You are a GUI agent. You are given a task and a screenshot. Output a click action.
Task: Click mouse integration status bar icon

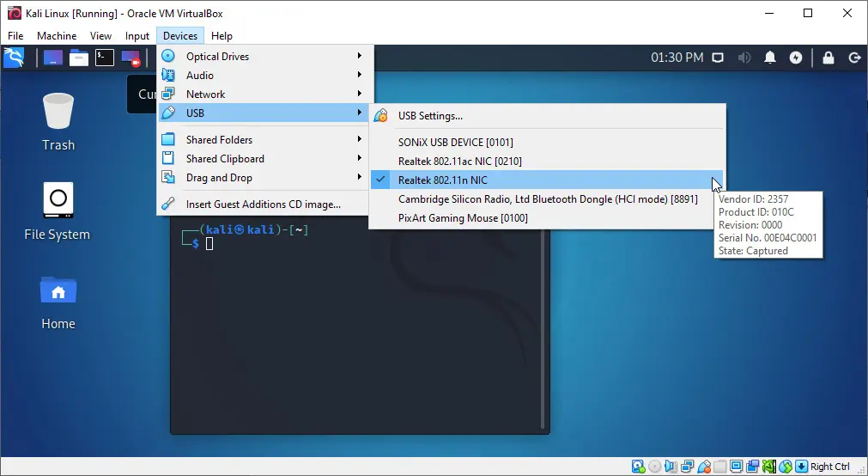pyautogui.click(x=785, y=466)
